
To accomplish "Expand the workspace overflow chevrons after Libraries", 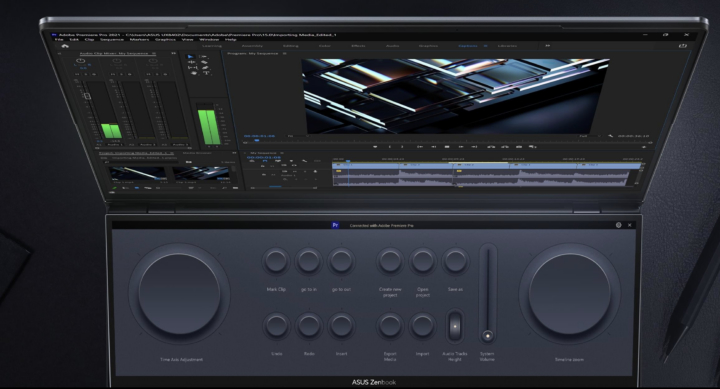I will [547, 45].
